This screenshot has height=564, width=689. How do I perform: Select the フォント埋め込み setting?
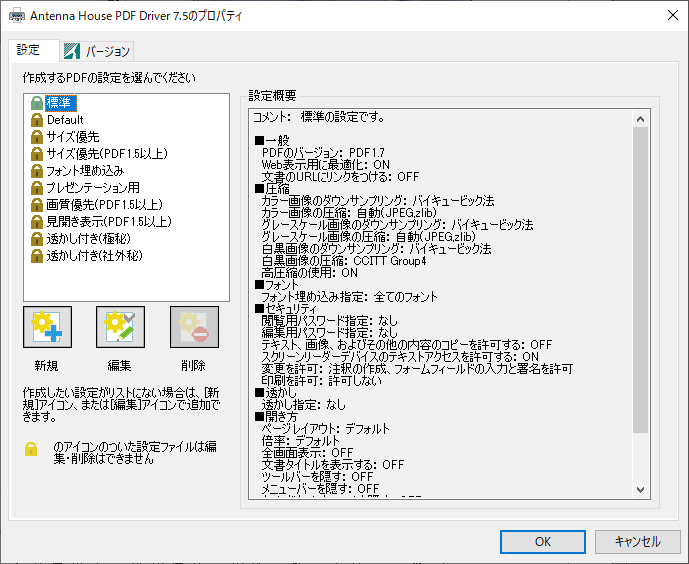click(85, 171)
